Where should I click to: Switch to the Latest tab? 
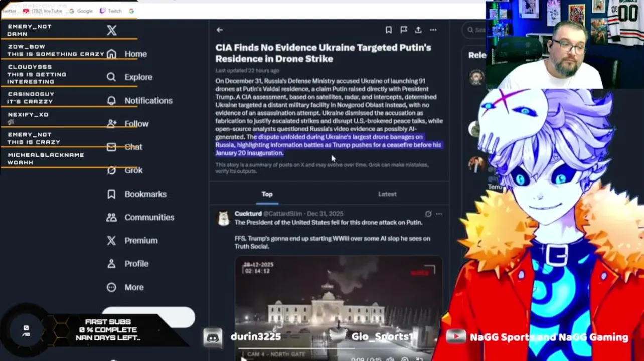click(x=387, y=194)
